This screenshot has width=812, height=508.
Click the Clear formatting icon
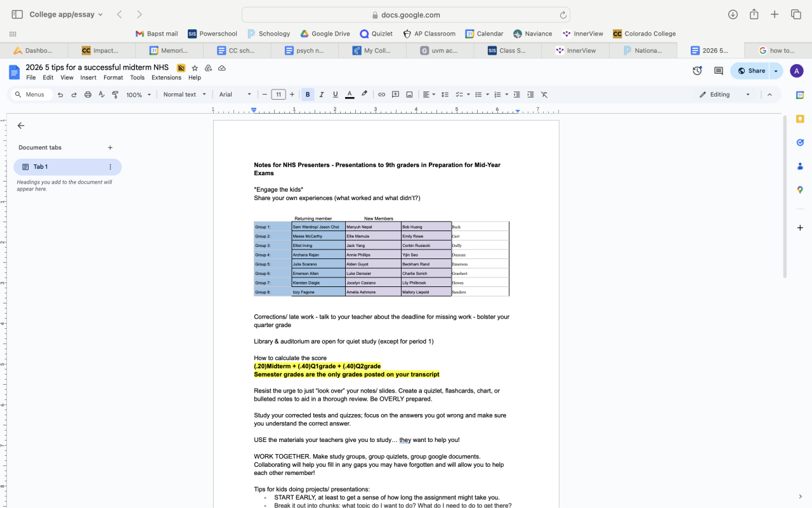(x=544, y=95)
